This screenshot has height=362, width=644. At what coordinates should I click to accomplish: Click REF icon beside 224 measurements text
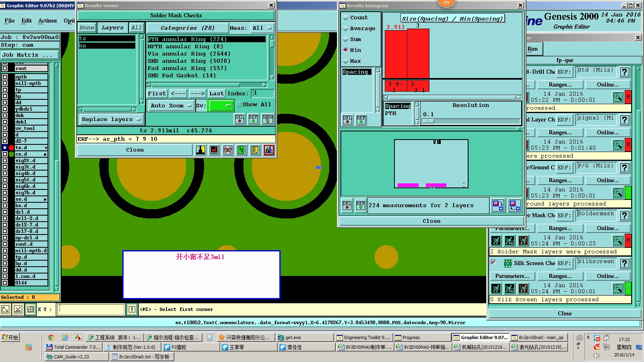point(361,206)
